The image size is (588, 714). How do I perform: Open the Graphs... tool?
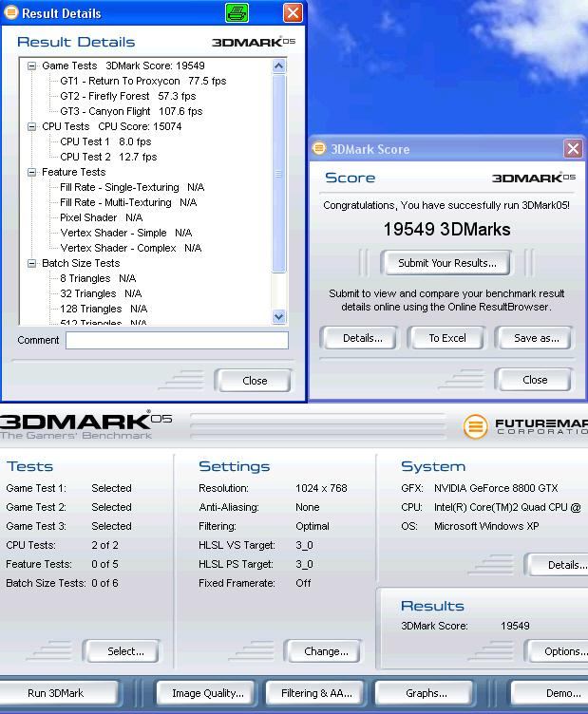tap(426, 693)
